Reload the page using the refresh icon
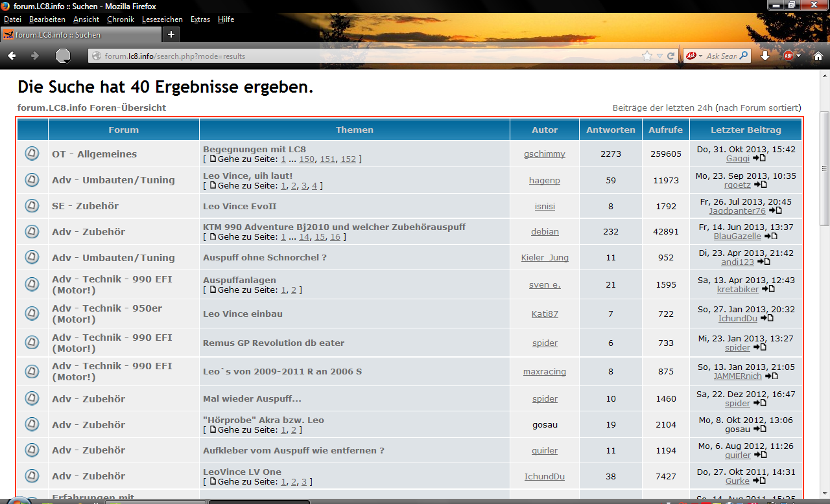Image resolution: width=830 pixels, height=504 pixels. click(671, 56)
